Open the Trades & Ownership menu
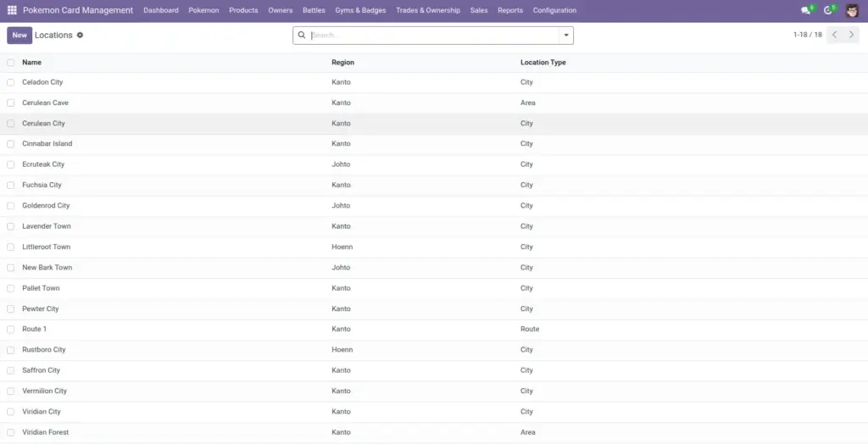 (x=428, y=10)
